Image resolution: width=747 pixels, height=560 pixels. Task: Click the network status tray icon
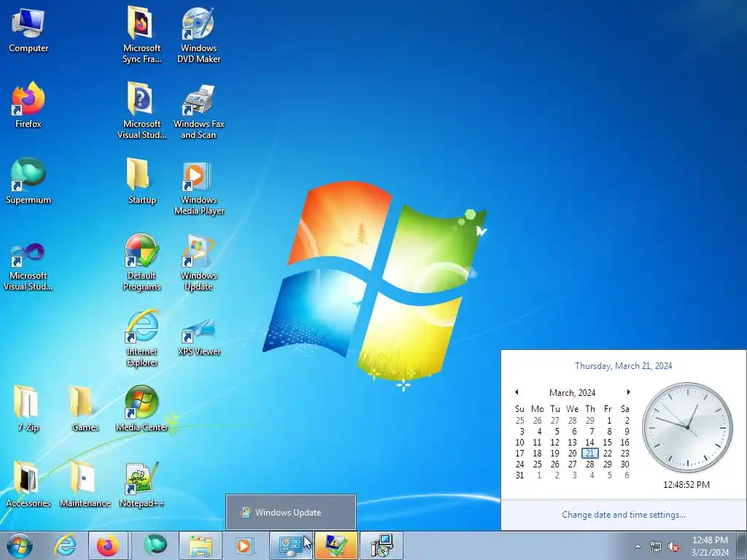tap(656, 546)
